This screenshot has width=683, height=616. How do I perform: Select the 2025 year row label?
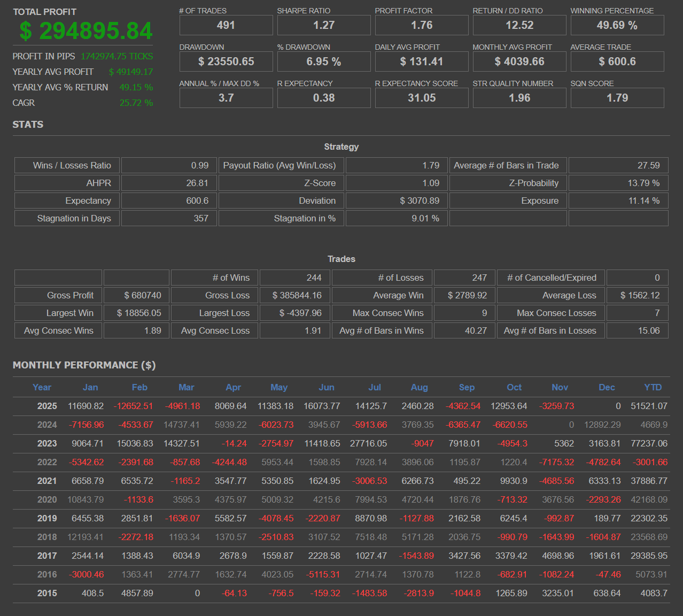point(46,406)
